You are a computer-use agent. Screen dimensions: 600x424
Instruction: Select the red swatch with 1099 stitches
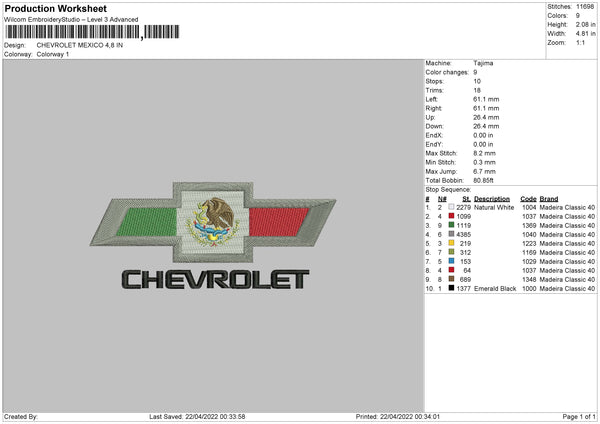[x=452, y=216]
